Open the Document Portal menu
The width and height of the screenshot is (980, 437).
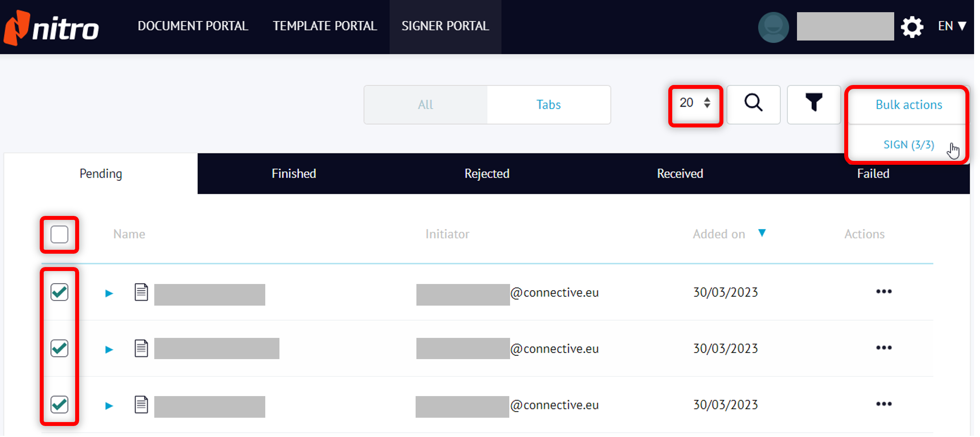coord(193,26)
